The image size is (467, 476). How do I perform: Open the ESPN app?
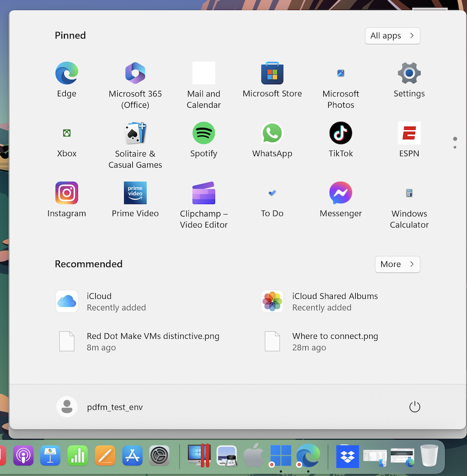pyautogui.click(x=409, y=140)
